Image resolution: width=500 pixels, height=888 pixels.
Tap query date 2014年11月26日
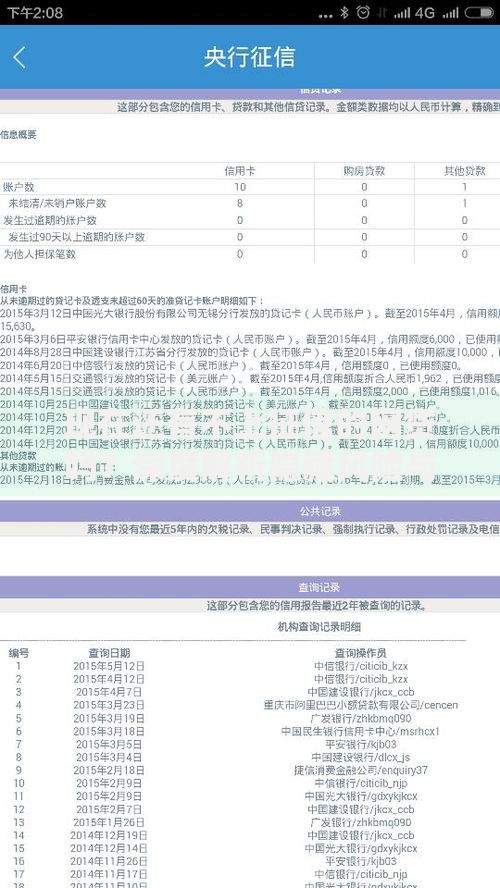coord(109,861)
